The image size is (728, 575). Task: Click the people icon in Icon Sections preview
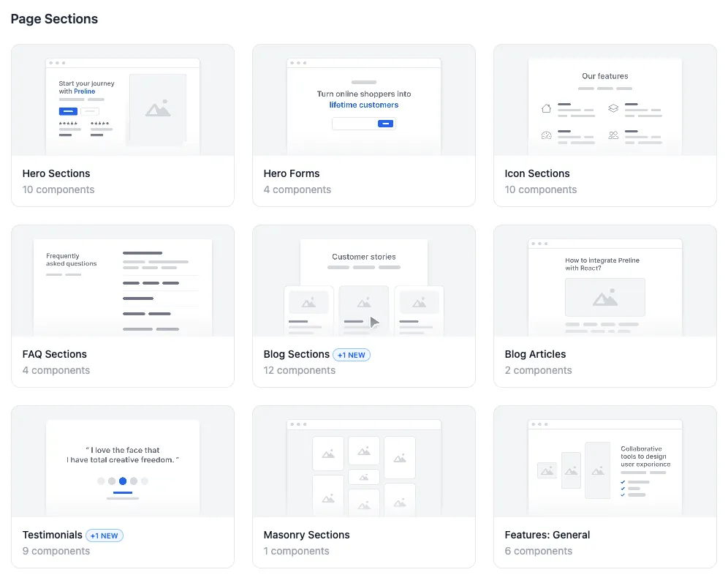613,135
